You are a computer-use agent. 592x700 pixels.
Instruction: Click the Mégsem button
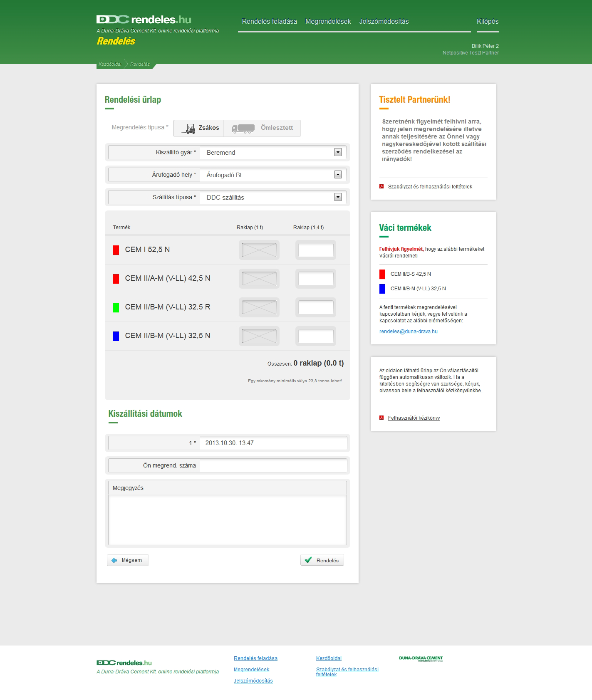[128, 560]
